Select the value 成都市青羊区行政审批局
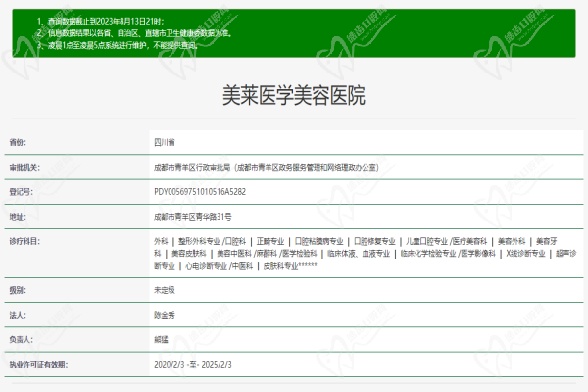Screen dimensions: 588x392 click(192, 167)
